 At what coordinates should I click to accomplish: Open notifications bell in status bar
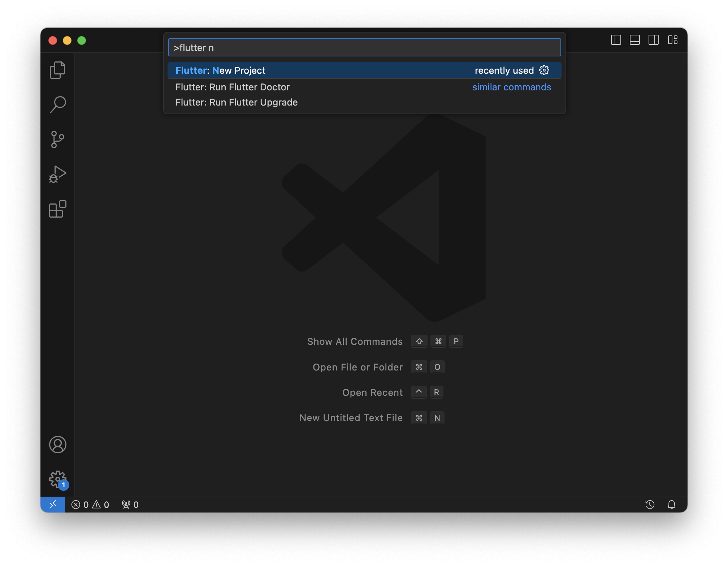672,505
